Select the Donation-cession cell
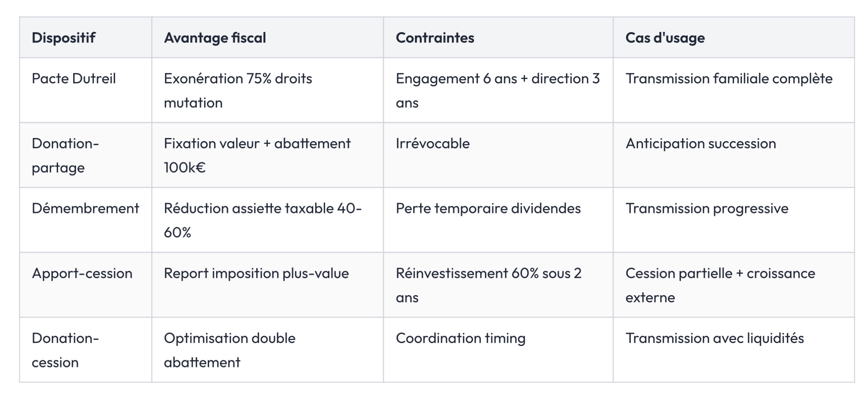Viewport: 868px width, 399px height. point(86,350)
